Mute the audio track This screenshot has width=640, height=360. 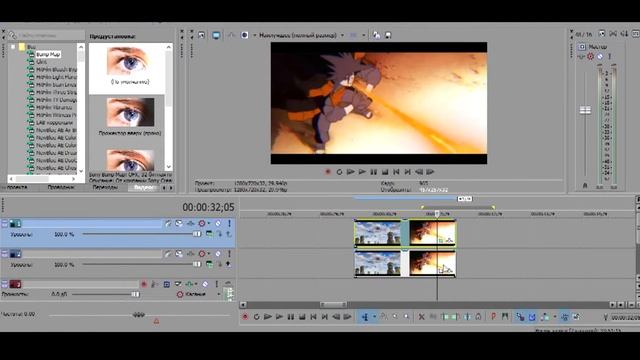tap(205, 284)
